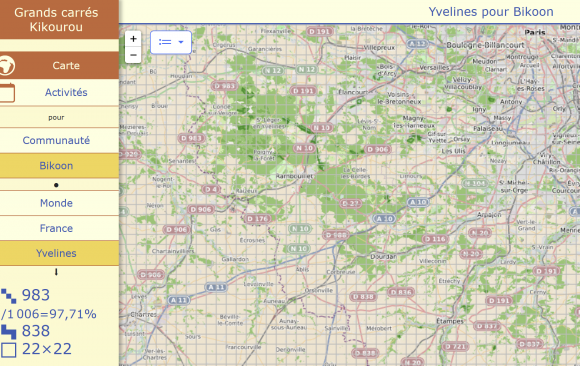The height and width of the screenshot is (366, 580).
Task: Zoom out the map with minus button
Action: (x=133, y=55)
